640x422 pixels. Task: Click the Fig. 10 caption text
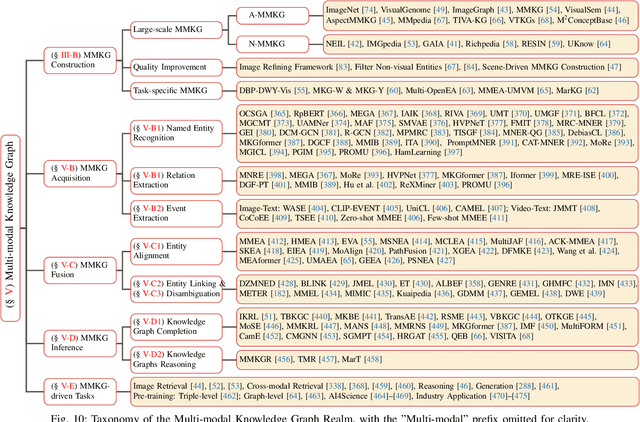320,414
